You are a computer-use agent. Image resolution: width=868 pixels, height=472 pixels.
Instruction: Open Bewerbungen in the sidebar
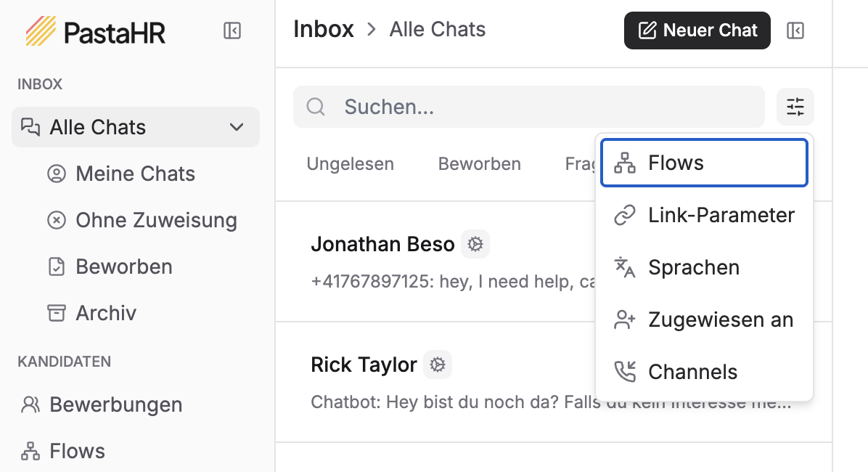pos(115,404)
